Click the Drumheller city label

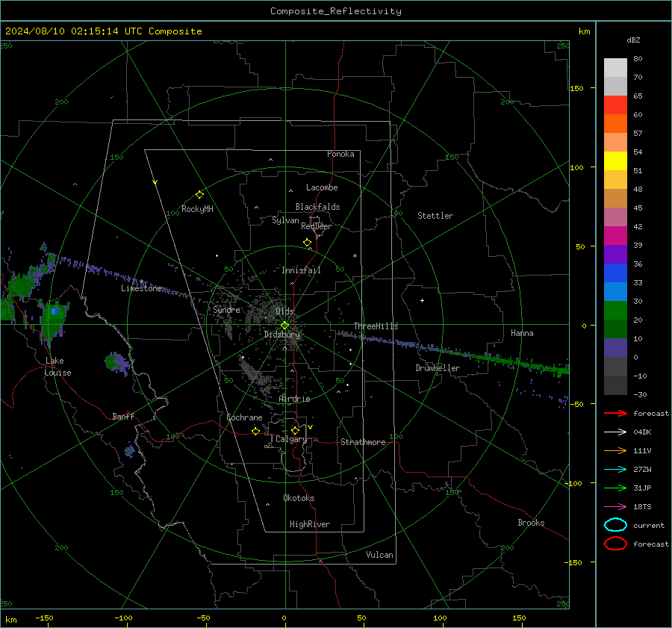pos(438,368)
